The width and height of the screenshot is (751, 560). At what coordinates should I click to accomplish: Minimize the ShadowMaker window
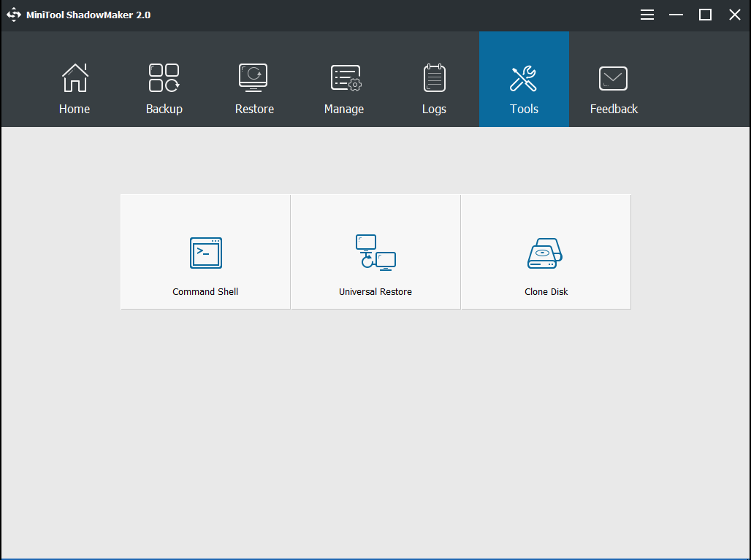click(676, 15)
